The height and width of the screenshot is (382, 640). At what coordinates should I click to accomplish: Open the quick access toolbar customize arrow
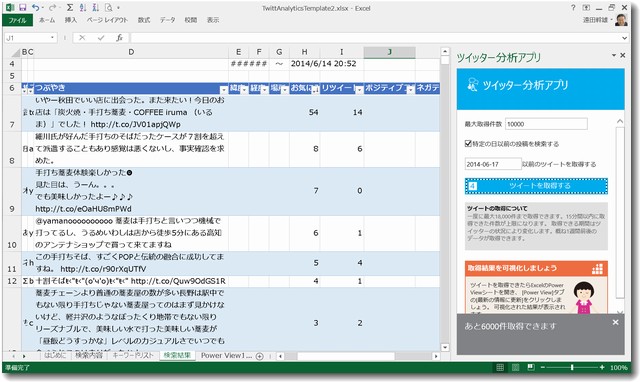pyautogui.click(x=118, y=7)
